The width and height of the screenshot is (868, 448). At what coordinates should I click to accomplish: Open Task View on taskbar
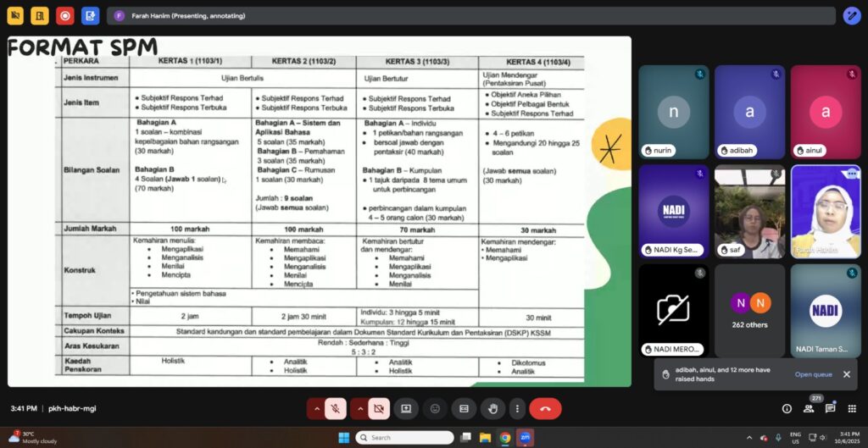click(x=465, y=438)
